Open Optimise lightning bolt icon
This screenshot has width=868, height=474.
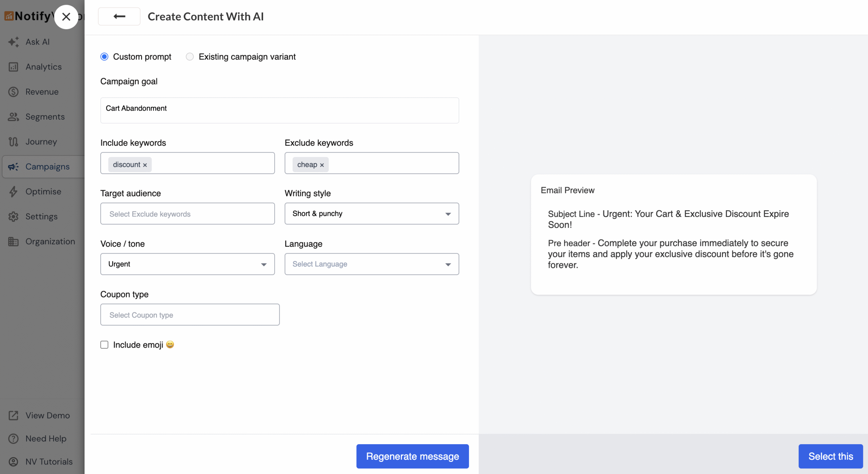pyautogui.click(x=14, y=192)
